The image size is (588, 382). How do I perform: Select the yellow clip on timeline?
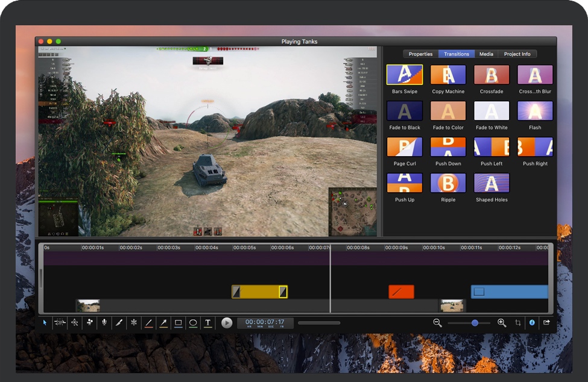(x=259, y=292)
